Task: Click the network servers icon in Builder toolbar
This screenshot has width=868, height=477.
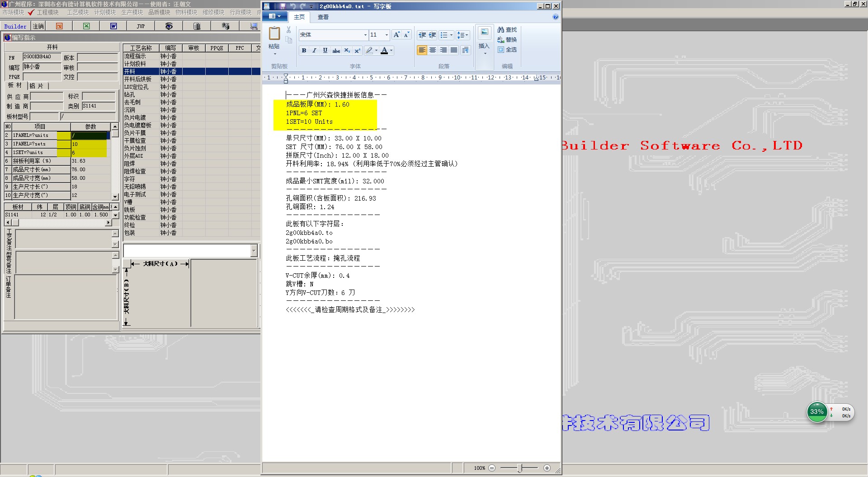Action: point(226,26)
